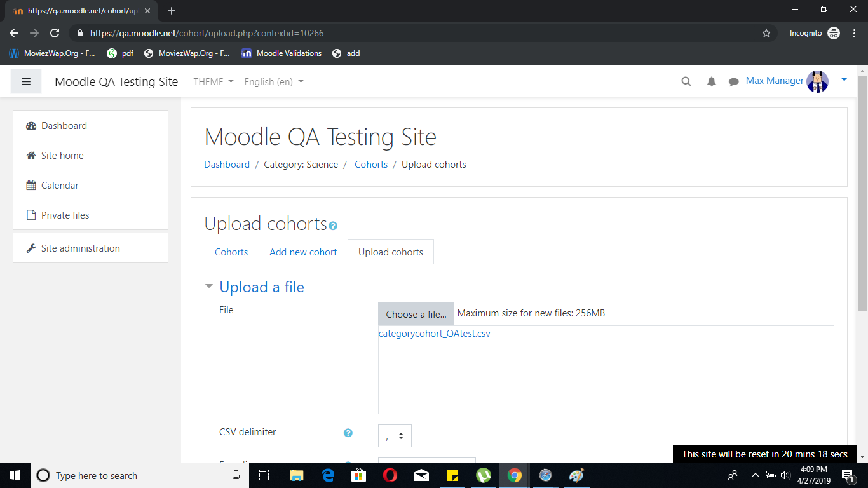Viewport: 868px width, 488px height.
Task: Click the help icon beside Upload cohorts heading
Action: point(334,226)
